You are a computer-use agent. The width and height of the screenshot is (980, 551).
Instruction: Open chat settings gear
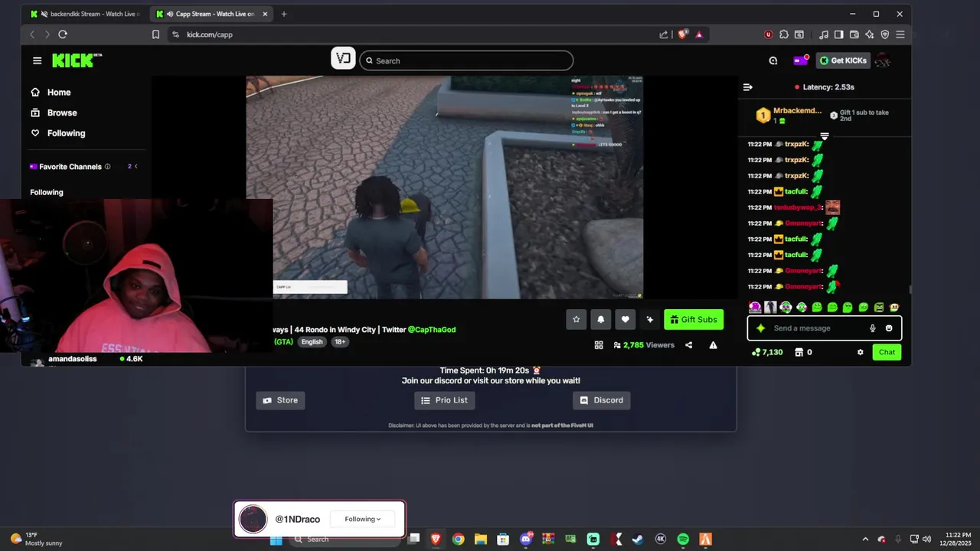click(x=861, y=352)
